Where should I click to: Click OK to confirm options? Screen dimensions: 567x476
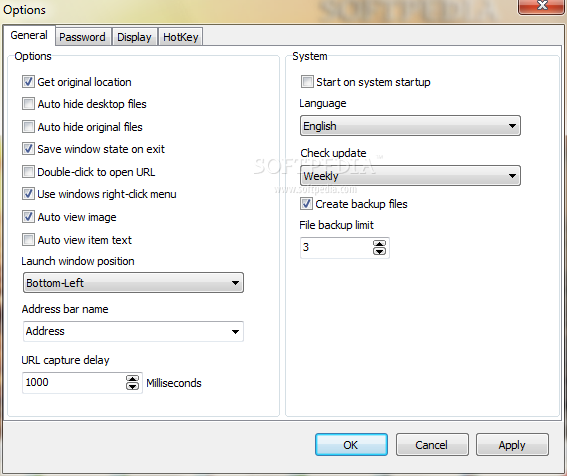click(x=351, y=445)
